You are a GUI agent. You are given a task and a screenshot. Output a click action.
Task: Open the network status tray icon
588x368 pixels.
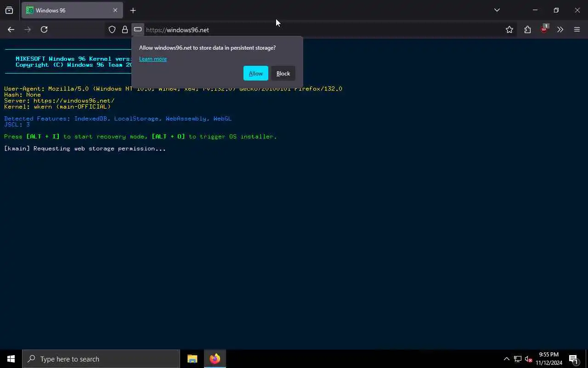(x=518, y=359)
